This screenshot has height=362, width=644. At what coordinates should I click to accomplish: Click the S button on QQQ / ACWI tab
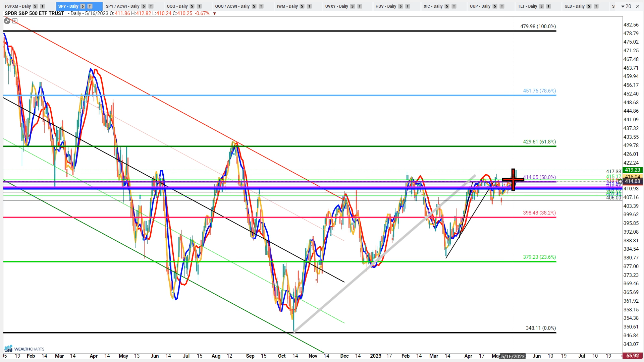tap(254, 6)
